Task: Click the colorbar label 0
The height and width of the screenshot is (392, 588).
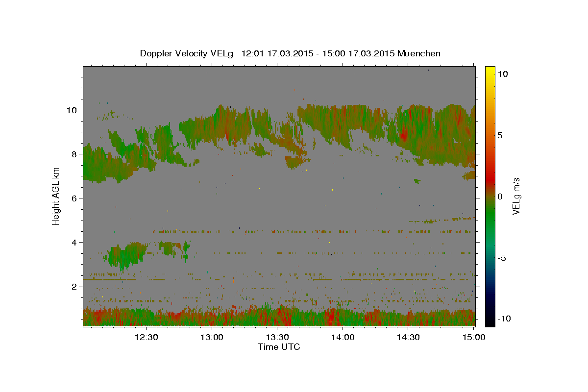Action: [x=500, y=196]
